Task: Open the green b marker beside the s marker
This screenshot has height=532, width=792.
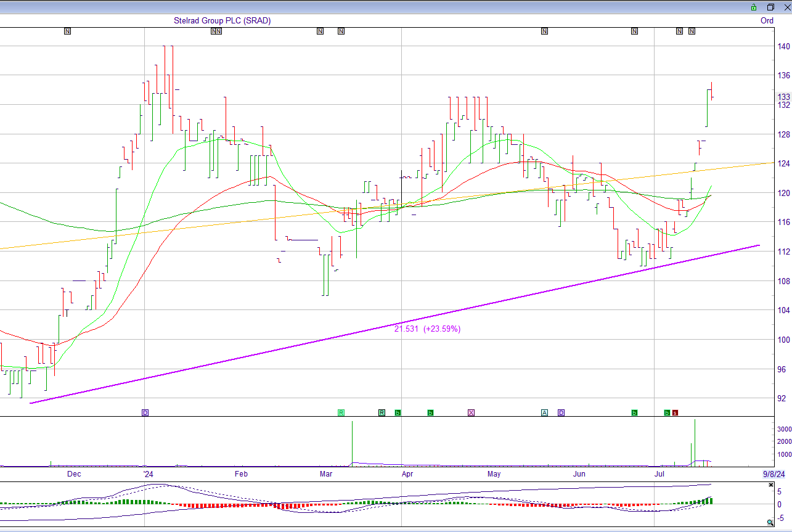Action: coord(667,412)
